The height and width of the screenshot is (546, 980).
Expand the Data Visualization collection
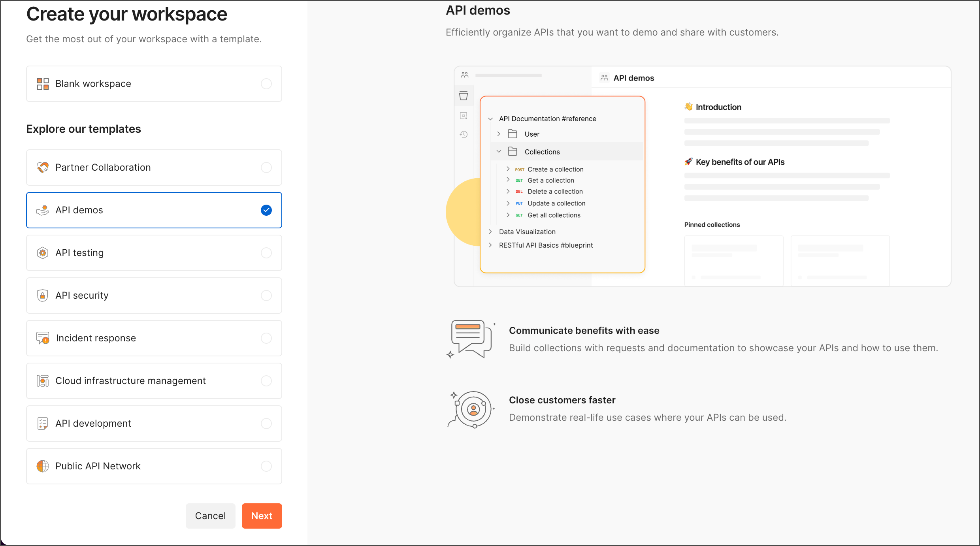(x=490, y=232)
